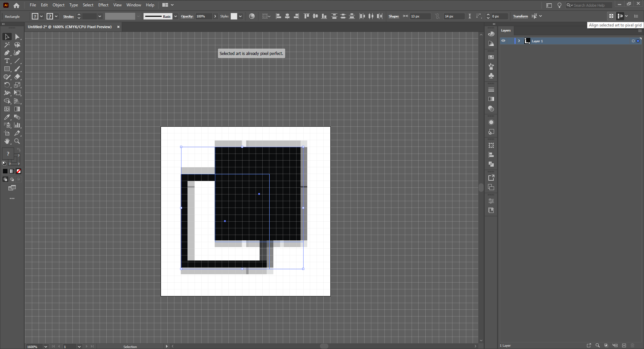Switch to Draw Behind mode
Viewport: 644px width, 349px height.
pyautogui.click(x=12, y=179)
